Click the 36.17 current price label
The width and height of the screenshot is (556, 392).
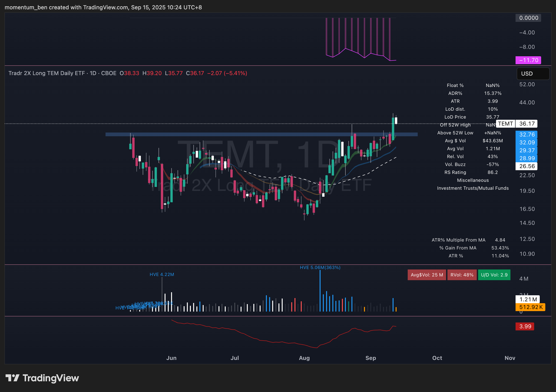(x=526, y=124)
